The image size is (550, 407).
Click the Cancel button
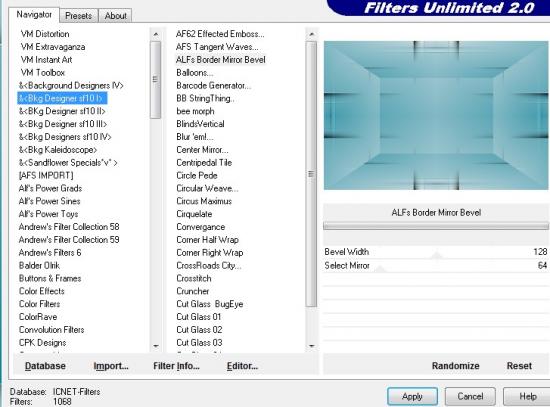pos(470,396)
